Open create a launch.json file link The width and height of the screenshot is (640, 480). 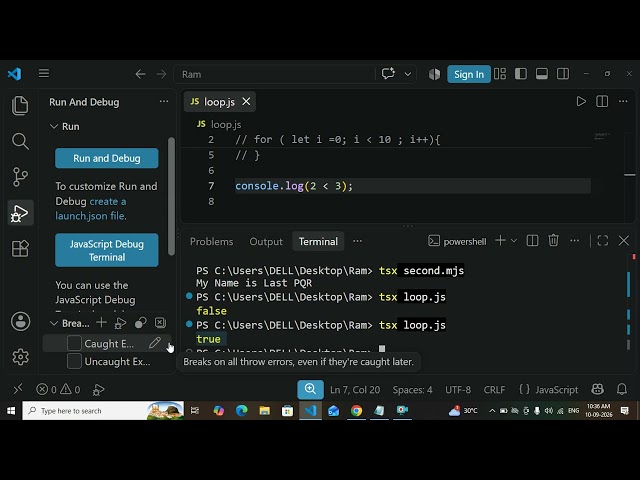click(x=91, y=209)
